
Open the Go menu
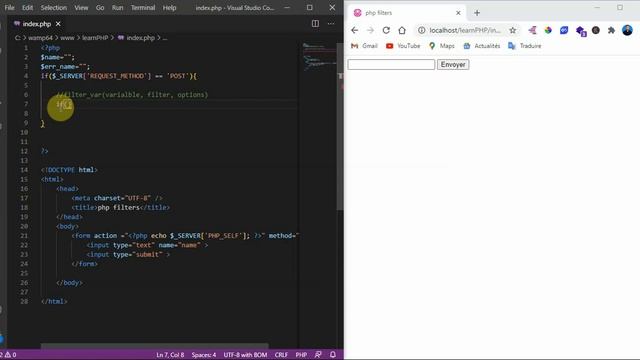(x=100, y=7)
